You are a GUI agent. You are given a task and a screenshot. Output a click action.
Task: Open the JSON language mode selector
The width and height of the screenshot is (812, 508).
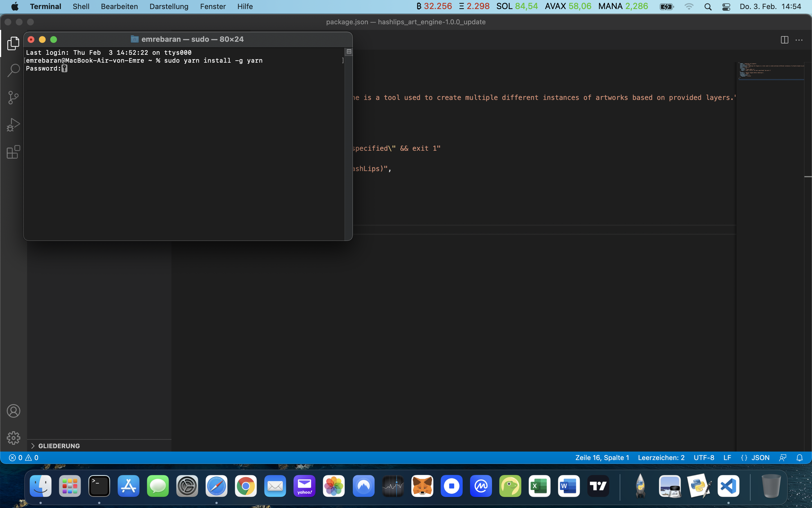(760, 457)
